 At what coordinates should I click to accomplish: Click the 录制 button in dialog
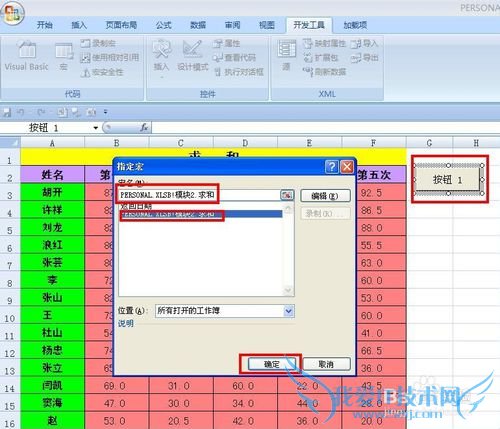(x=325, y=213)
